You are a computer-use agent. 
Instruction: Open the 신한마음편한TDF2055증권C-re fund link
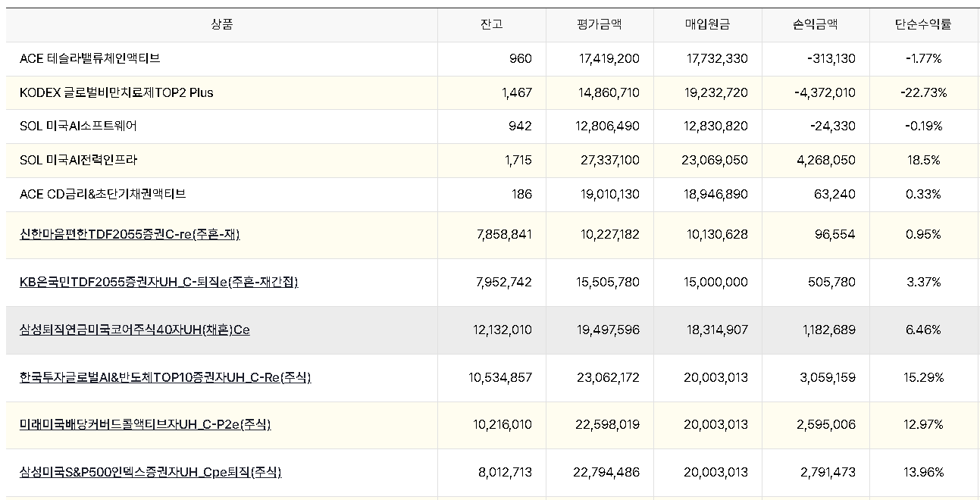[130, 235]
